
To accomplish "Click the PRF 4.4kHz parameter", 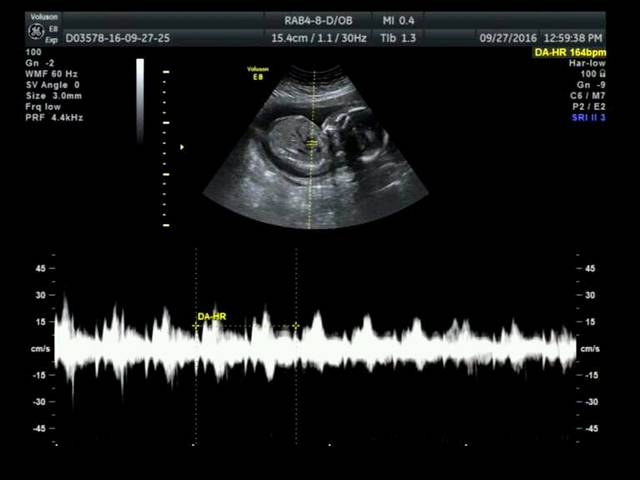I will tap(54, 117).
